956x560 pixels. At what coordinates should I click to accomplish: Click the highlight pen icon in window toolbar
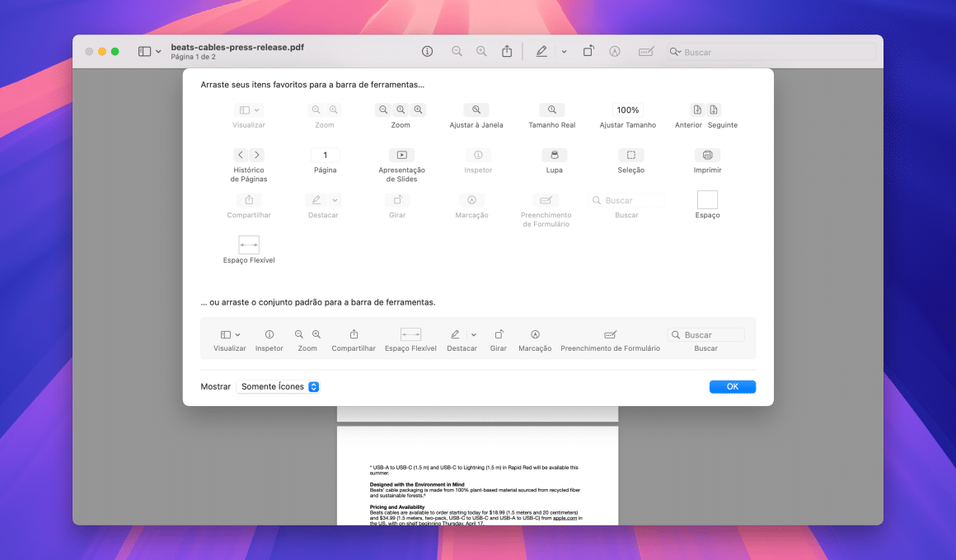[x=541, y=52]
